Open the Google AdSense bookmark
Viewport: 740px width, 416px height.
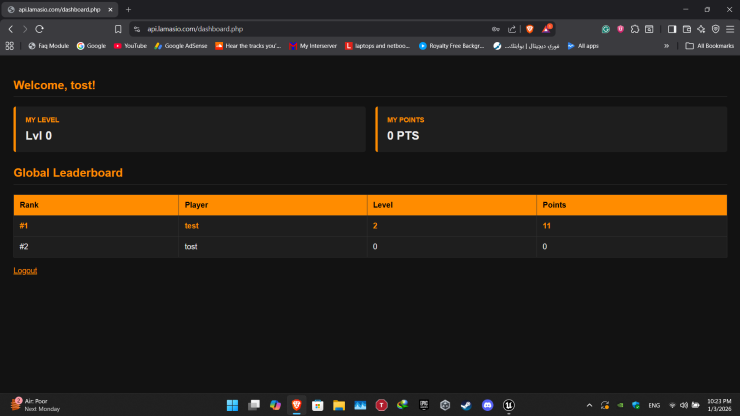(181, 45)
